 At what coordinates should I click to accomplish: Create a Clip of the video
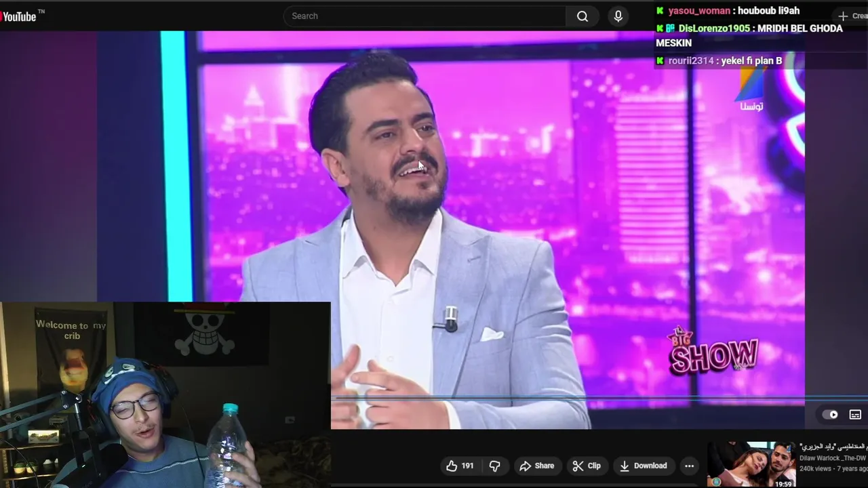pyautogui.click(x=587, y=466)
